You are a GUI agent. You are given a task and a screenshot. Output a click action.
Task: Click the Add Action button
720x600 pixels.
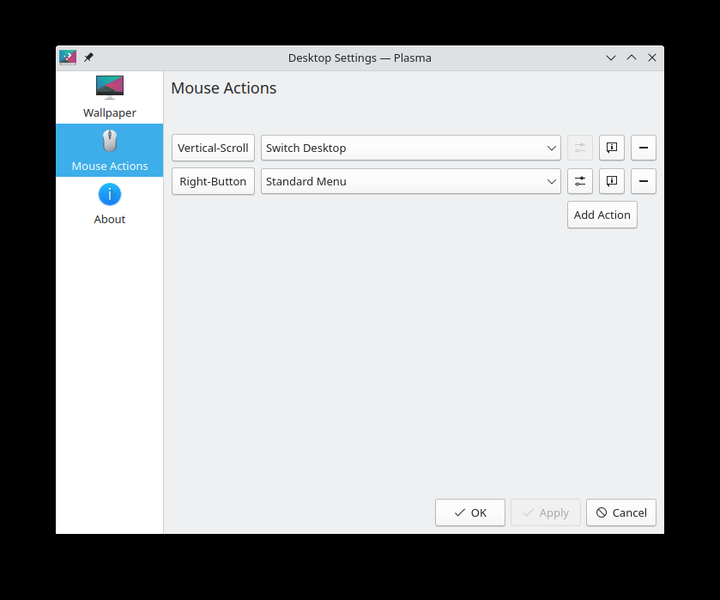click(602, 215)
